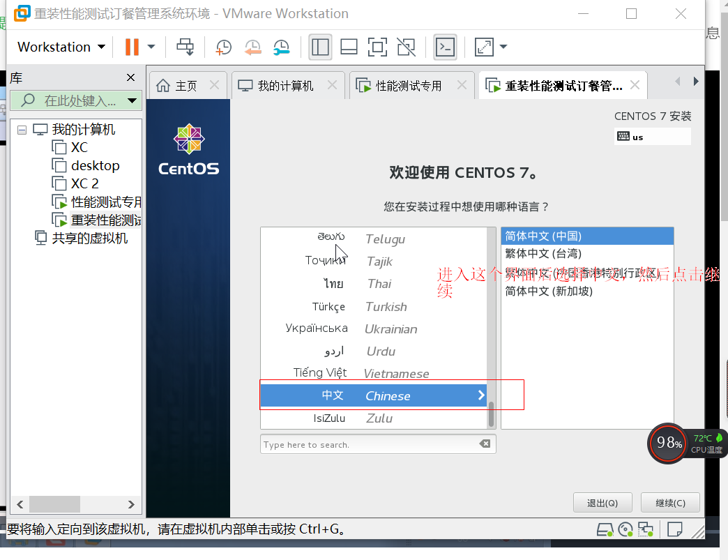Send Ctrl+Alt+Del to virtual machine icon

(185, 47)
